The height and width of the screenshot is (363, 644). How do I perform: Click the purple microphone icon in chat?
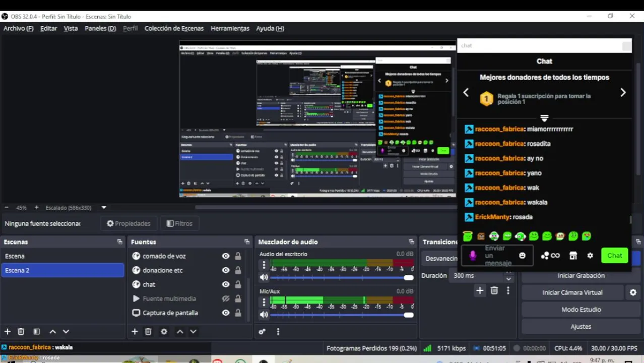click(473, 256)
